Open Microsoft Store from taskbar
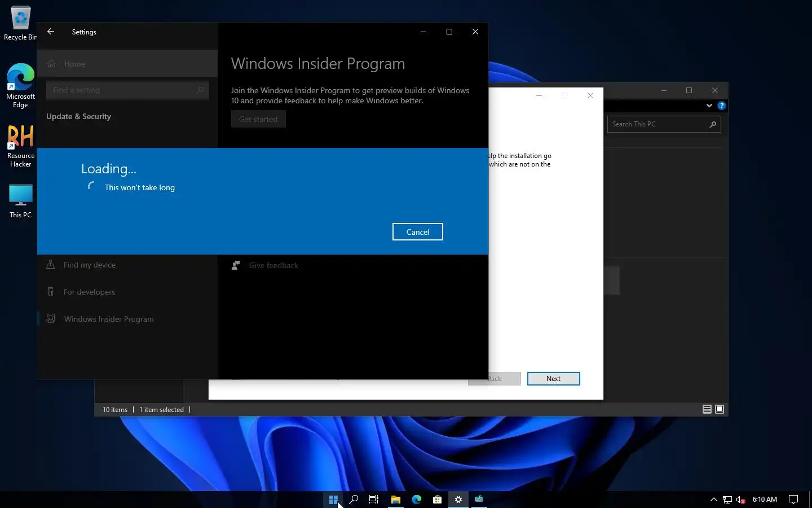Viewport: 812px width, 508px height. (437, 500)
